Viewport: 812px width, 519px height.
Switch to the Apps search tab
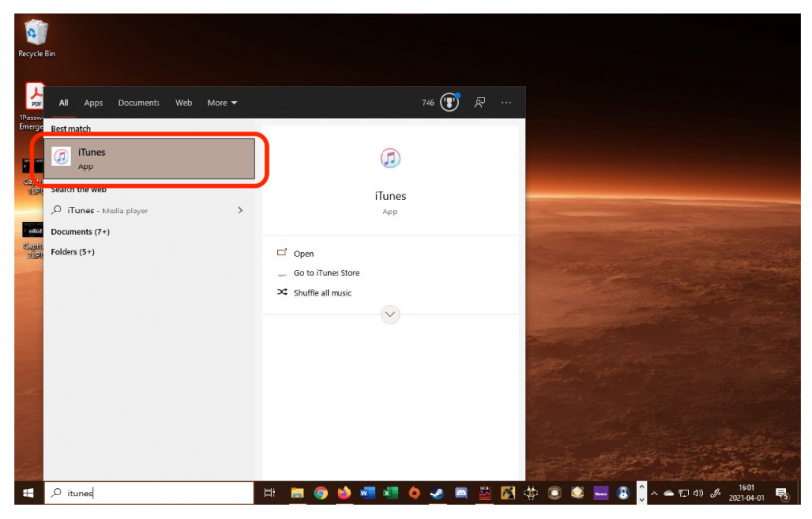point(93,103)
